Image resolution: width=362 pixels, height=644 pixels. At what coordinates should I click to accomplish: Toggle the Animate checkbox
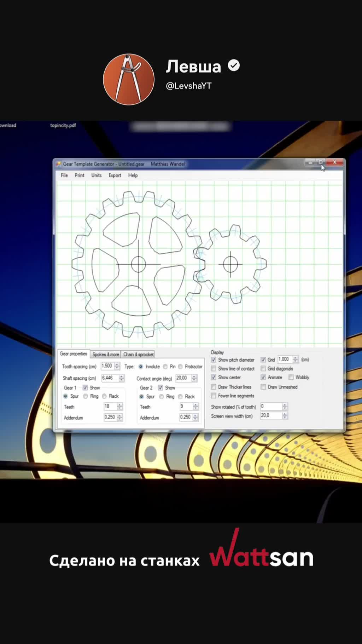(x=263, y=377)
